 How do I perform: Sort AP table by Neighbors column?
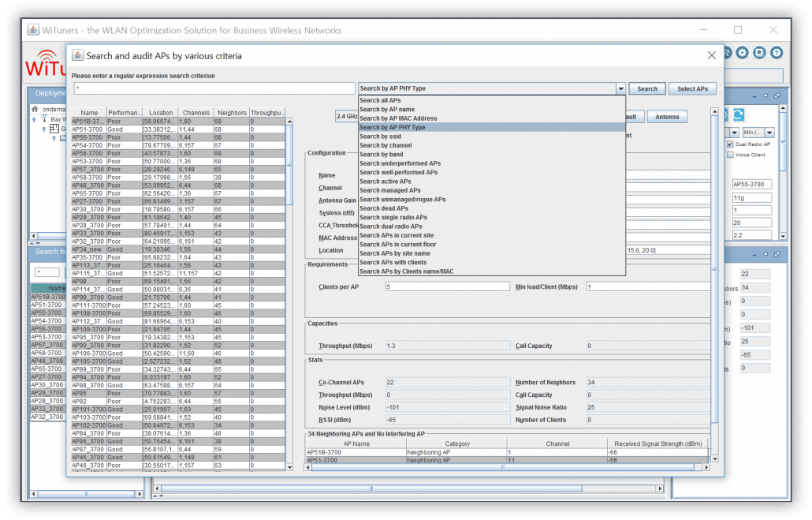point(232,113)
